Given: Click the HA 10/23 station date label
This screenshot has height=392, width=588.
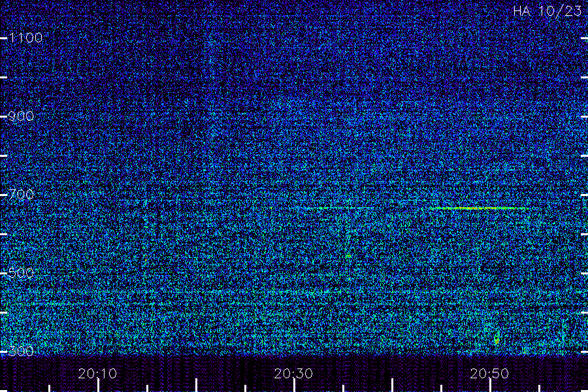Looking at the screenshot, I should coord(547,11).
